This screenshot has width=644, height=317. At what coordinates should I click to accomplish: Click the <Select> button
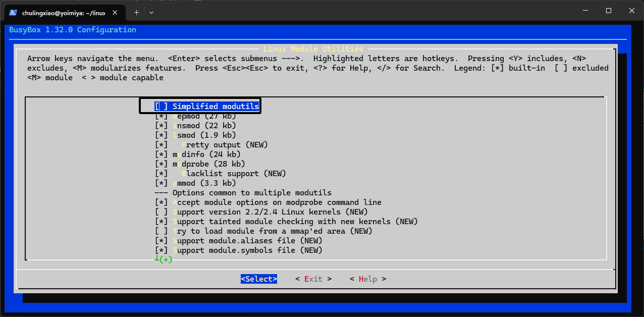259,279
